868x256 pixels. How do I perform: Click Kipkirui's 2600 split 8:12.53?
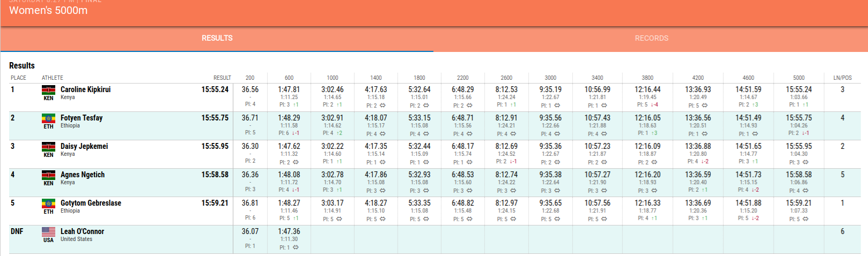pyautogui.click(x=506, y=89)
